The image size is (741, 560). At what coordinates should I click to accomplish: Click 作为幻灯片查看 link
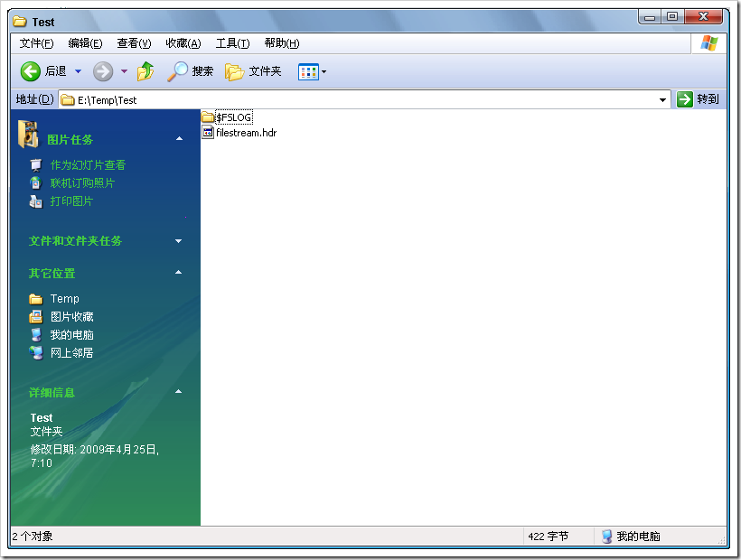(88, 164)
